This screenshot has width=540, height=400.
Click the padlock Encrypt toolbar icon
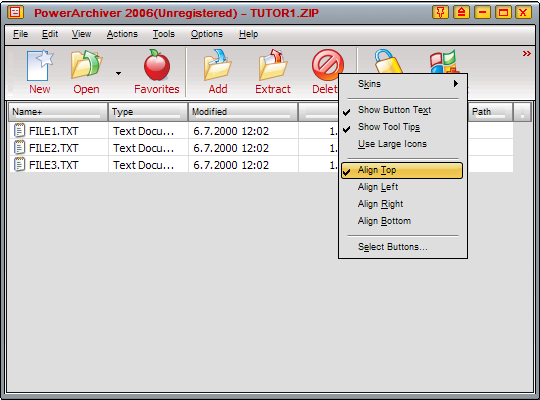pos(388,61)
